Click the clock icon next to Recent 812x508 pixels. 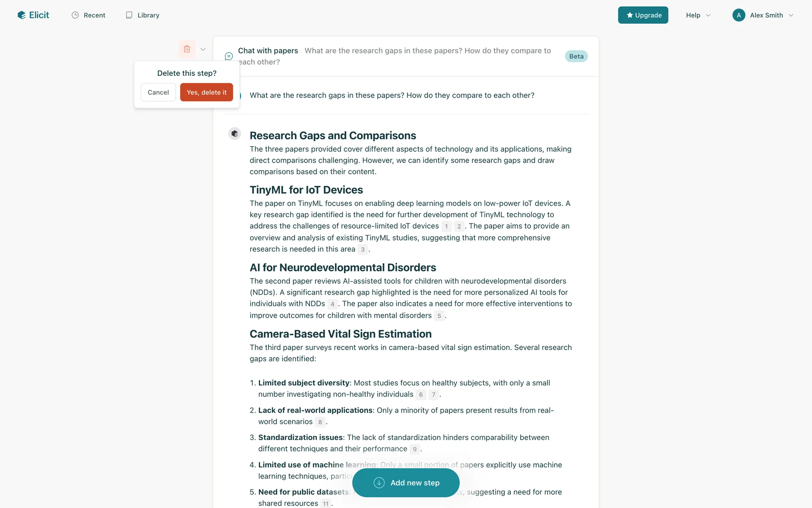pos(75,15)
